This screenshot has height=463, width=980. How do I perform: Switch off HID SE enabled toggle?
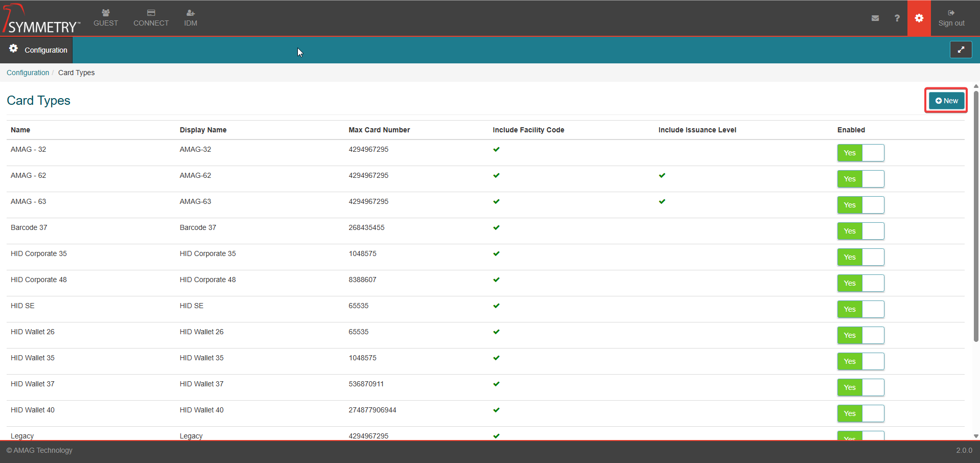pyautogui.click(x=860, y=309)
